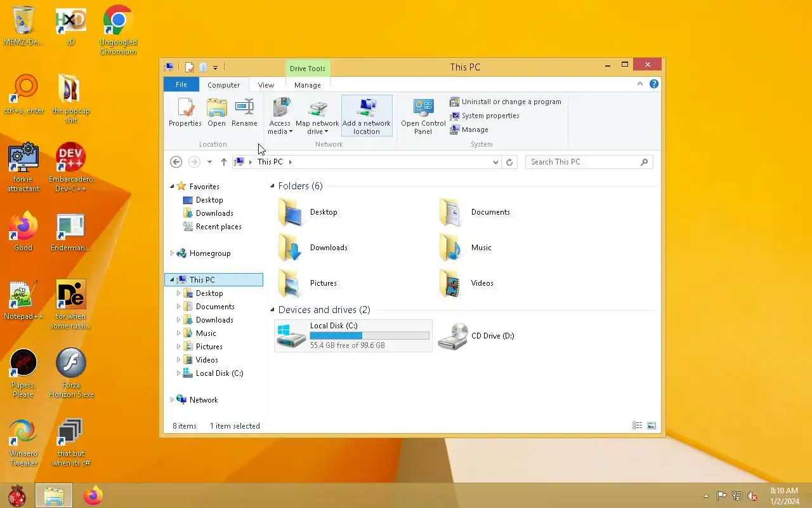
Task: Select the Downloads folder in Folders
Action: (x=313, y=248)
